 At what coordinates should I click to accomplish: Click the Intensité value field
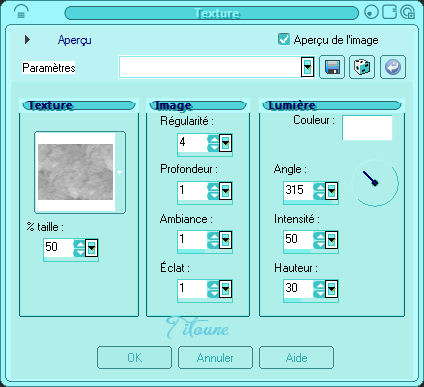[x=298, y=239]
